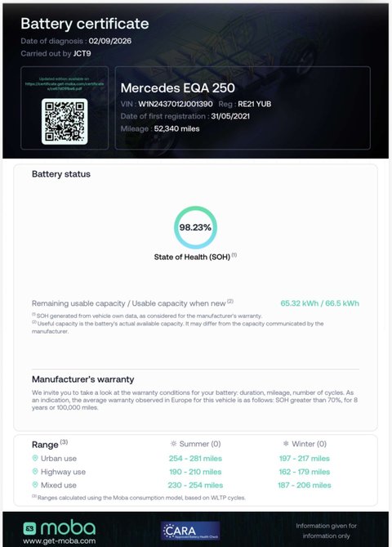Click the CARA Approved Battery Health badge
This screenshot has width=392, height=547.
point(190,531)
